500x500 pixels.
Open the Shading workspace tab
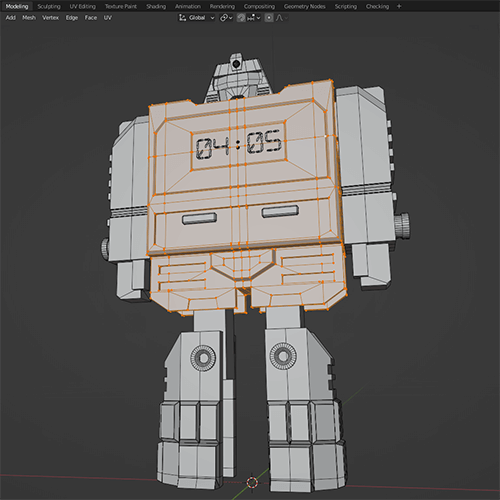[156, 6]
